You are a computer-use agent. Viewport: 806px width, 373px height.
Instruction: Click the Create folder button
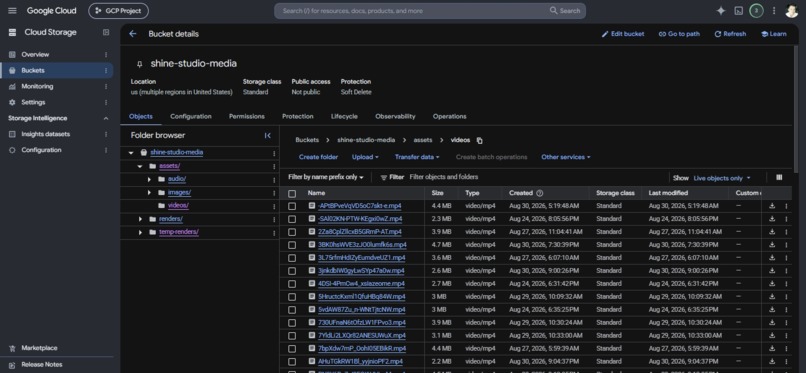(318, 157)
